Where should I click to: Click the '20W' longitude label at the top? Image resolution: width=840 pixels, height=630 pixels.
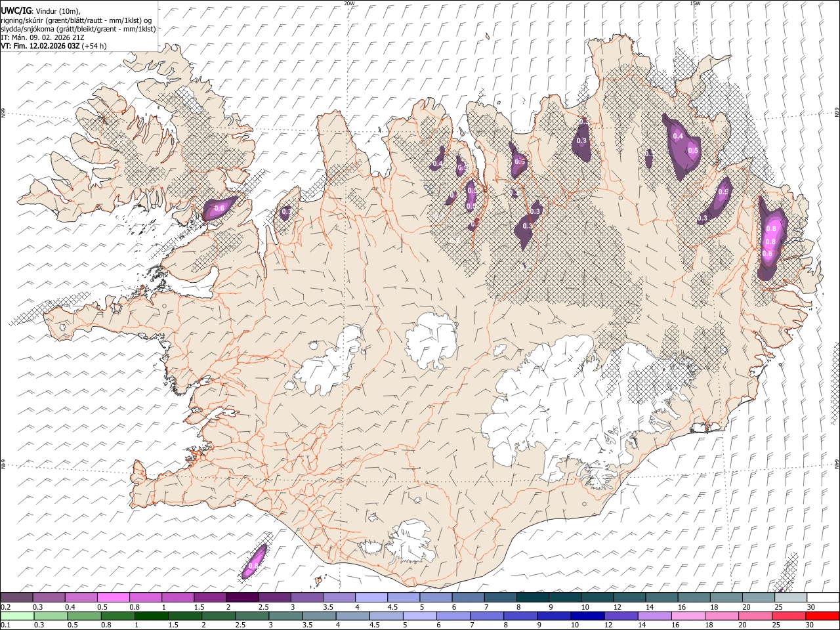pos(349,3)
